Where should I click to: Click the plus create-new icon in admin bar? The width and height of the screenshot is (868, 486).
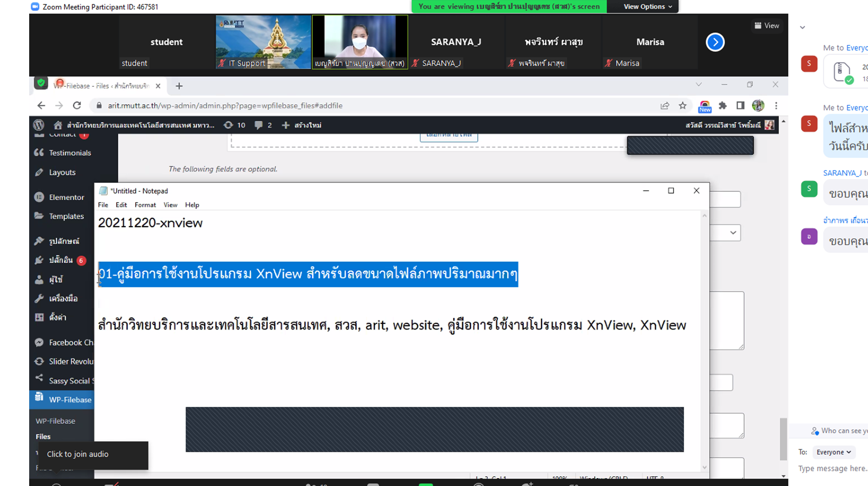coord(285,125)
